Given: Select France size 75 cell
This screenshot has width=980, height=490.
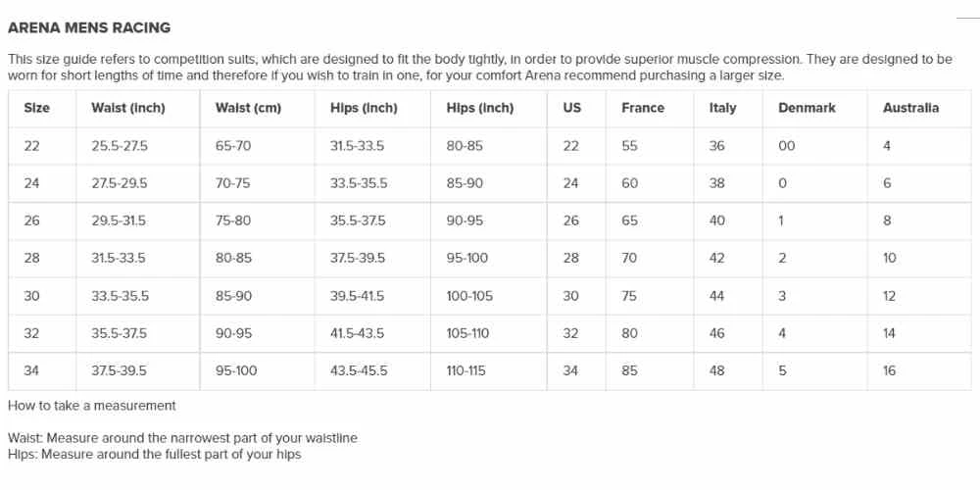Looking at the screenshot, I should click(x=629, y=296).
